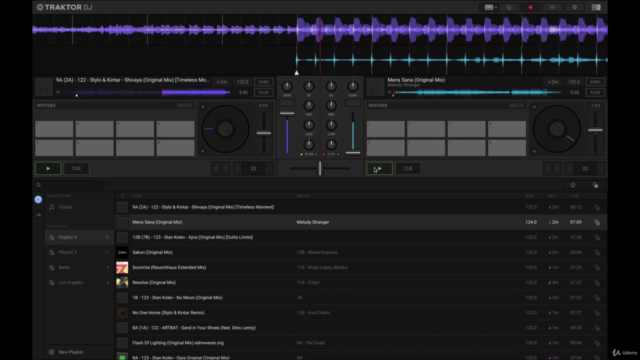Click DELETE in left deck hotcues header
640x360 pixels.
[x=185, y=106]
